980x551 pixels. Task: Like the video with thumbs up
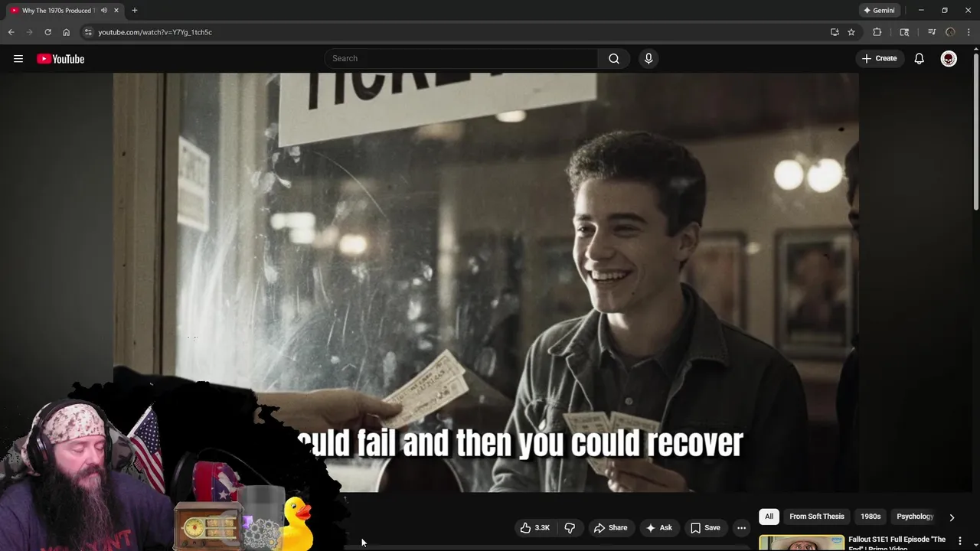(535, 528)
